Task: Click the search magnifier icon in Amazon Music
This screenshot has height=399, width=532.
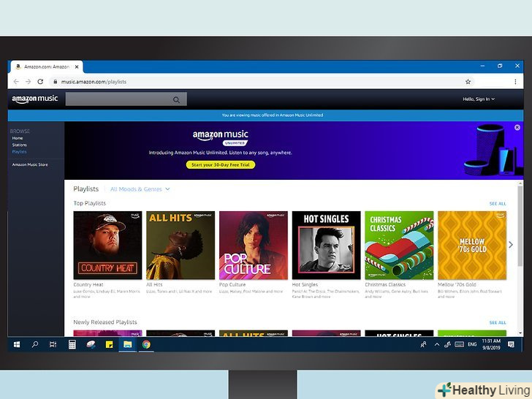Action: point(176,99)
